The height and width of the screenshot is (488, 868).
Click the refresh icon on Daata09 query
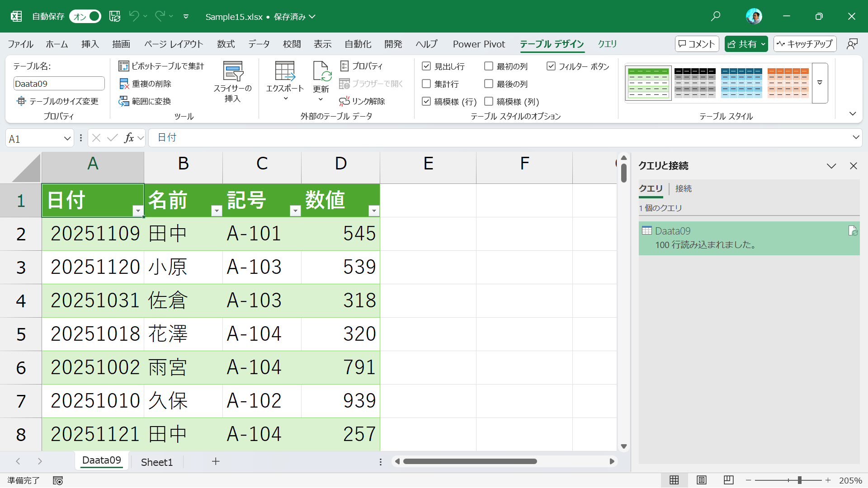853,231
